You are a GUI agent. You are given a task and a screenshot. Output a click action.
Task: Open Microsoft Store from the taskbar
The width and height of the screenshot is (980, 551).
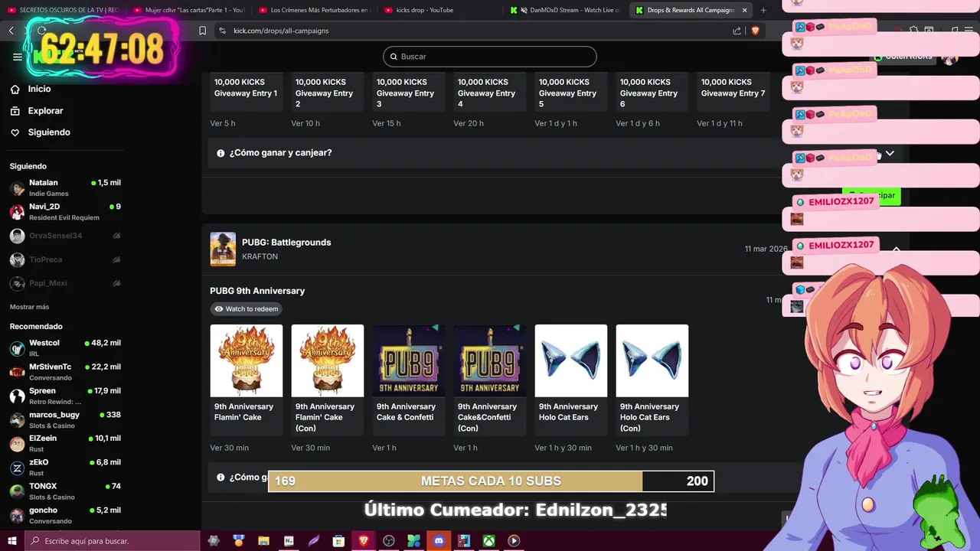(x=338, y=541)
